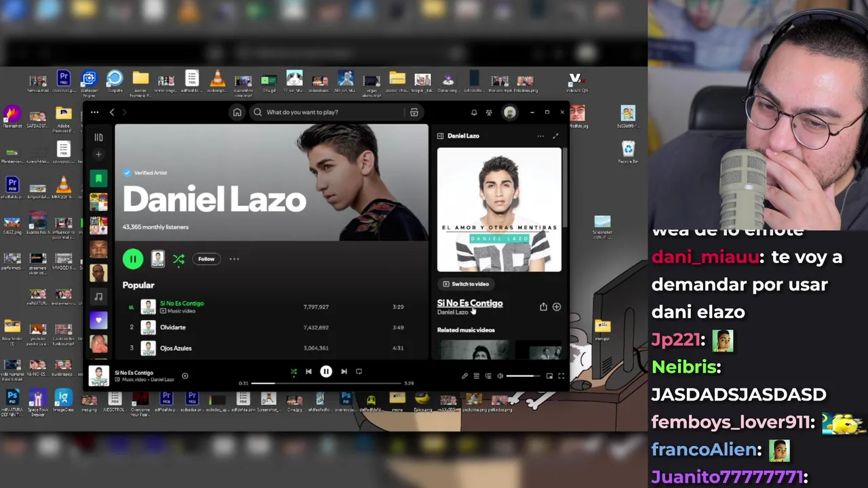Screen dimensions: 868x488
Task: Click the play count 3,064,361
Action: 315,348
